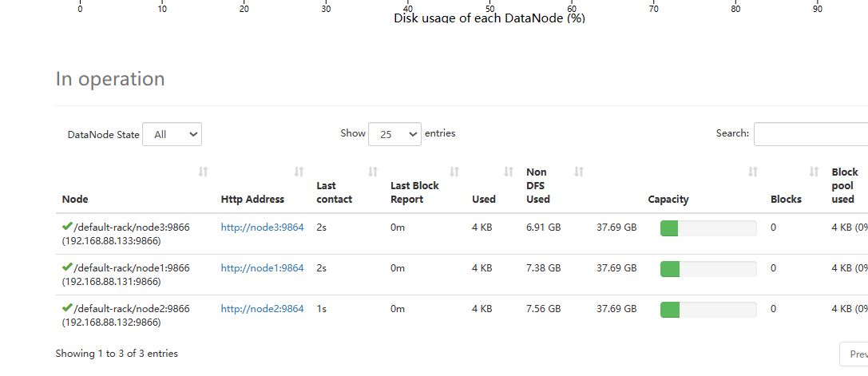Open the http://node3:9864 link
Image resolution: width=868 pixels, height=376 pixels.
[x=262, y=228]
